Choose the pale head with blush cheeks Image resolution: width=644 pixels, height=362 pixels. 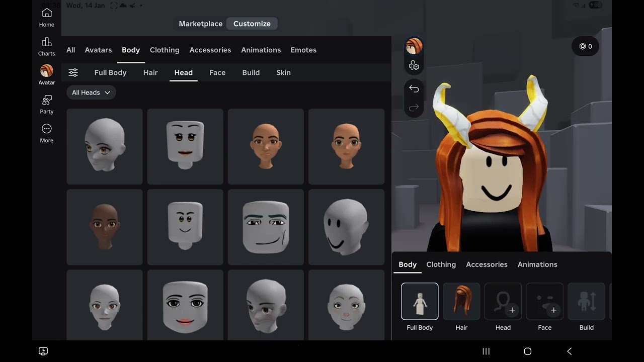[346, 305]
